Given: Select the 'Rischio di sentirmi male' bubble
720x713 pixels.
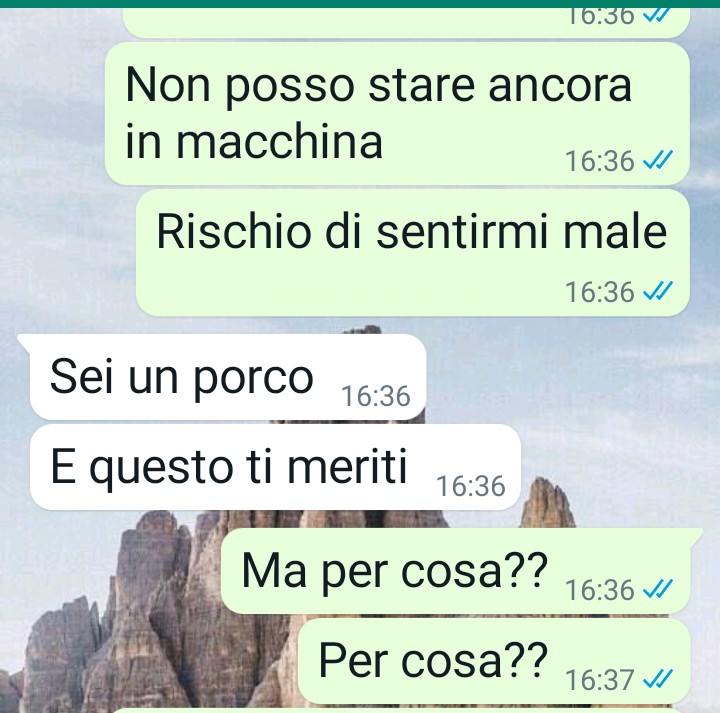Looking at the screenshot, I should click(x=412, y=253).
